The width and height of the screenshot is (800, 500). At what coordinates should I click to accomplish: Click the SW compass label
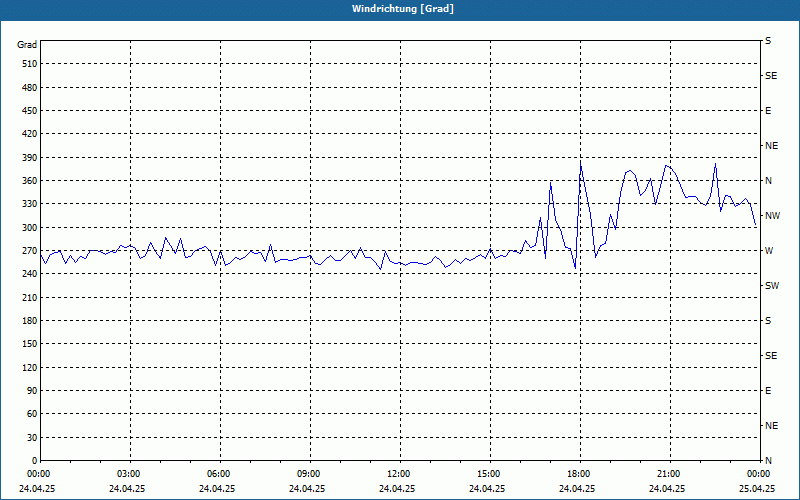click(772, 286)
